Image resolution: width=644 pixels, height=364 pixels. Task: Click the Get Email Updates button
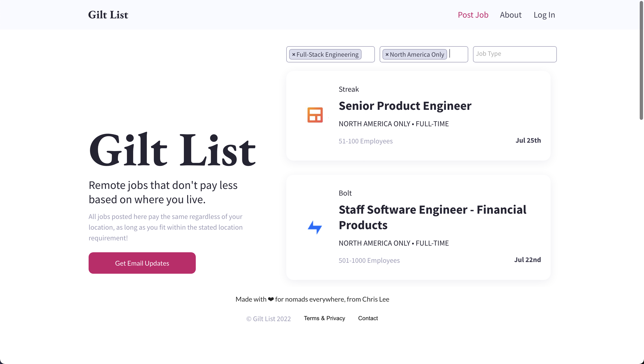tap(142, 263)
